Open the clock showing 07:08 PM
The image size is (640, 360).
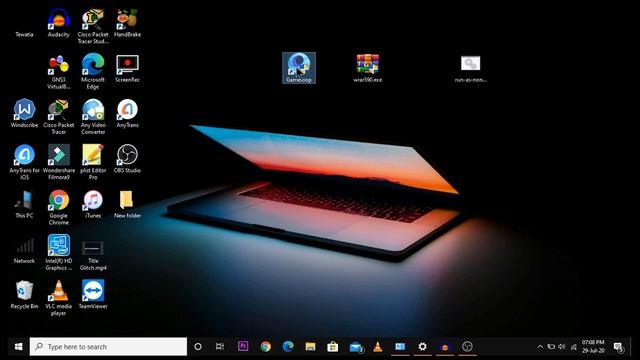pyautogui.click(x=593, y=347)
